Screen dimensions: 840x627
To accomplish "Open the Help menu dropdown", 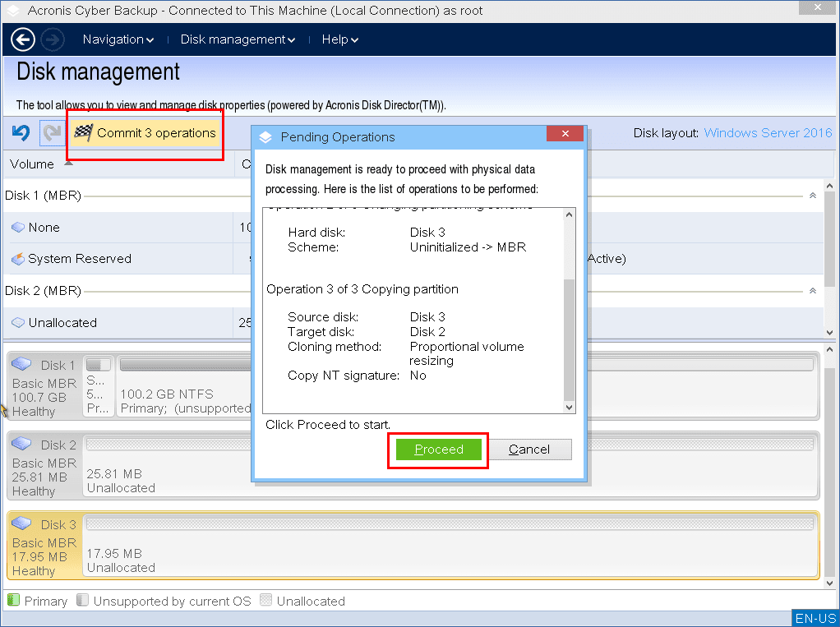I will point(339,39).
